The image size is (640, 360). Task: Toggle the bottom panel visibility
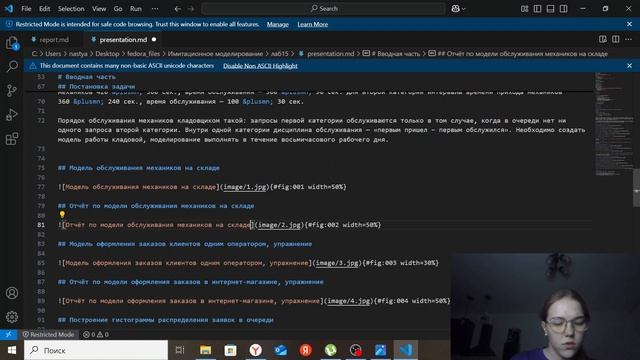551,9
